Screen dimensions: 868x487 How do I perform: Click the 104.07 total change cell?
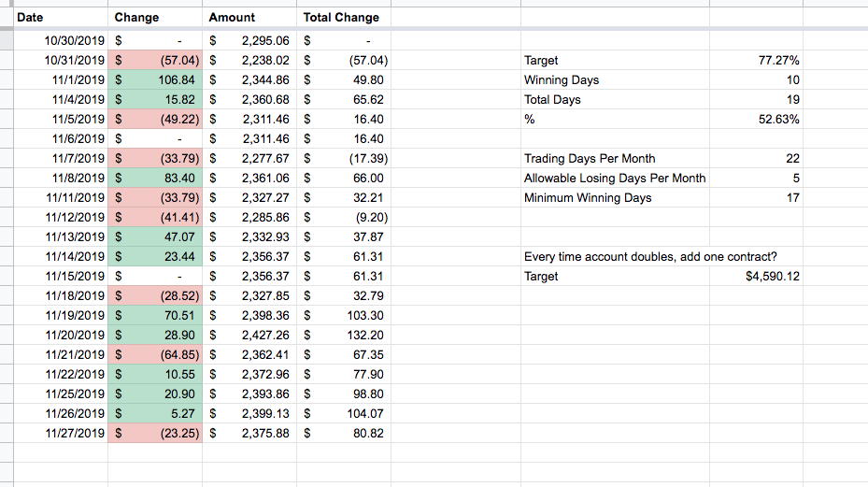(x=344, y=414)
